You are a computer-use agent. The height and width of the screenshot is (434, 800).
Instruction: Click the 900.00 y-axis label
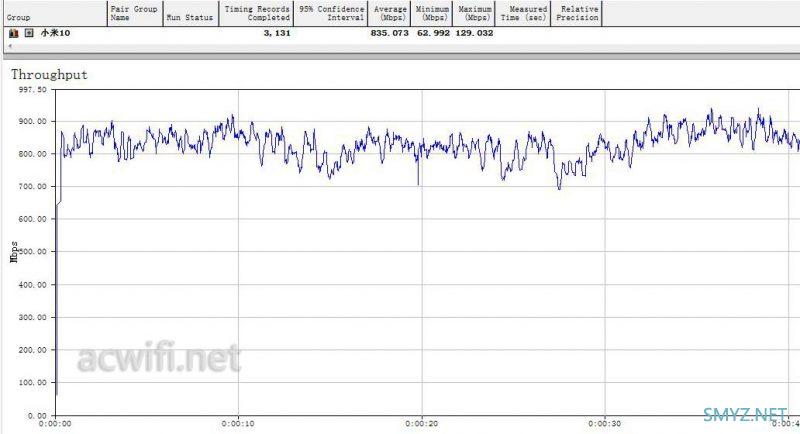pyautogui.click(x=33, y=121)
